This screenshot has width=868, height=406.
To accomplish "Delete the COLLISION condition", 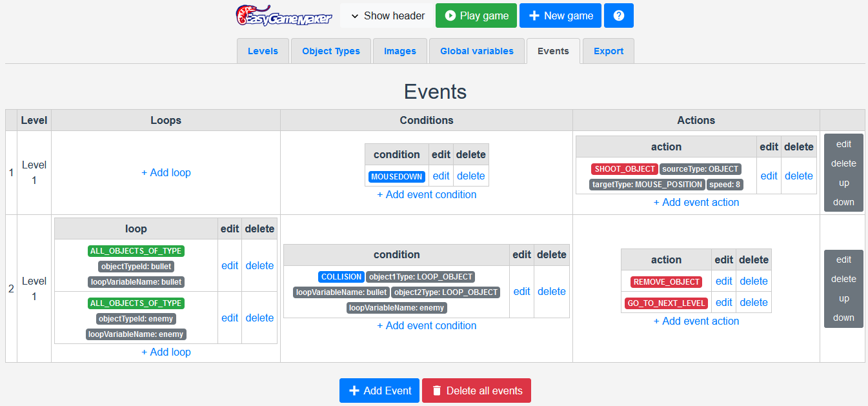I will (551, 291).
